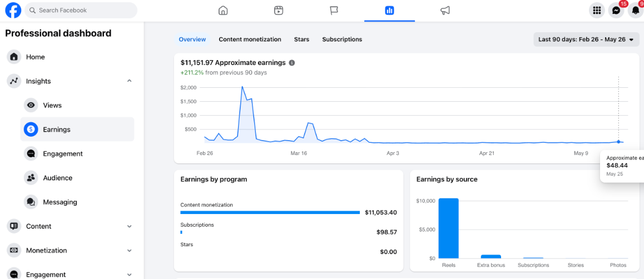644x279 pixels.
Task: Click the Earnings by program heading
Action: 214,180
